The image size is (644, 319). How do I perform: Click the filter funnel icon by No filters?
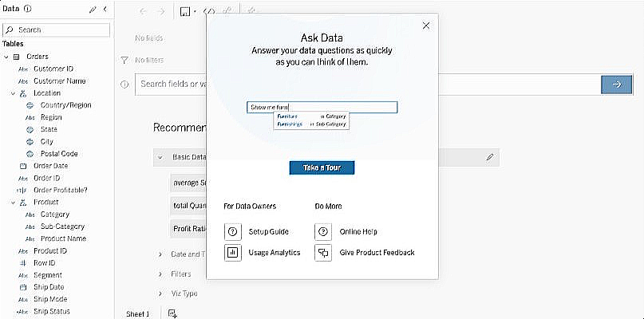(124, 61)
